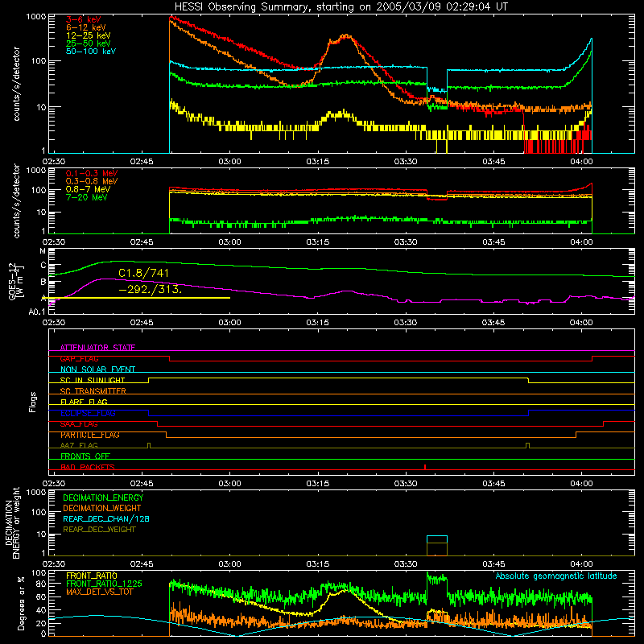Click the GOES-12 axis label
Screen dimensions: 644x644
tap(15, 281)
